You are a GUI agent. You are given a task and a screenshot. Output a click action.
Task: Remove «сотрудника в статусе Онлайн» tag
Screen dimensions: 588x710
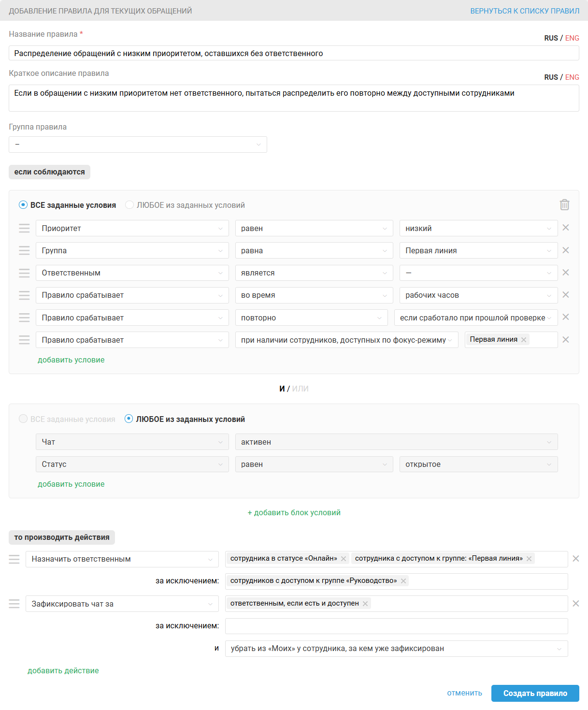(344, 559)
